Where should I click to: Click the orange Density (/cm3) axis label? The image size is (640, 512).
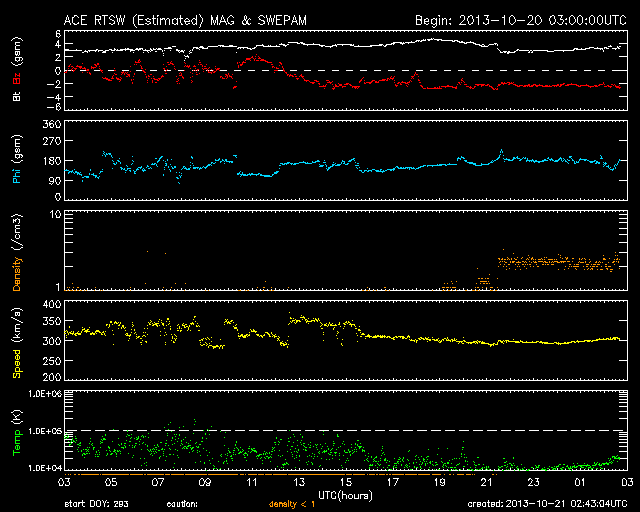17,255
